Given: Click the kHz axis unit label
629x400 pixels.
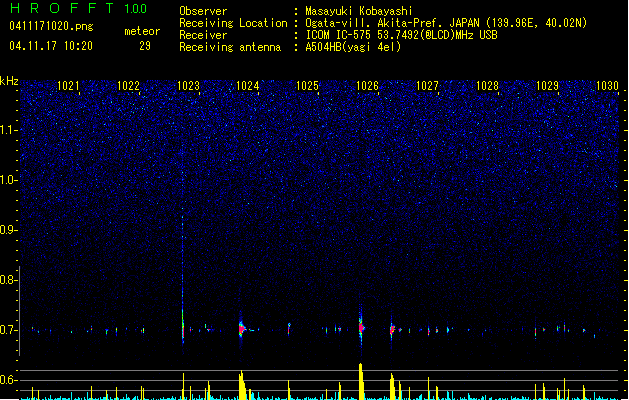Looking at the screenshot, I should pyautogui.click(x=9, y=81).
